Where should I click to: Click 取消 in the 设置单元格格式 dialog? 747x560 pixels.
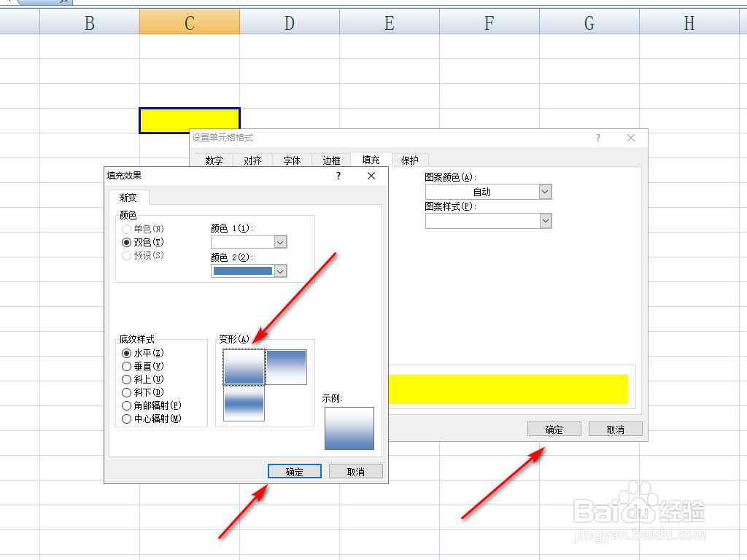point(617,428)
